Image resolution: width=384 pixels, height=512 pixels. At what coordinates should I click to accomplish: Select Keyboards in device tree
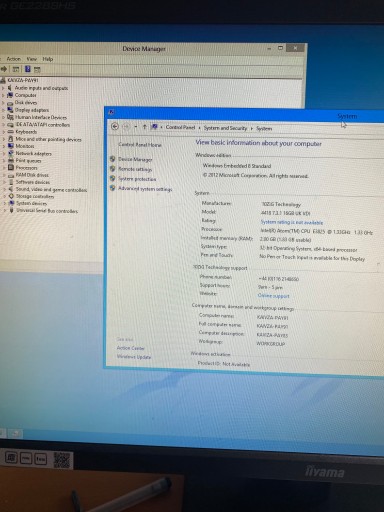coord(26,132)
